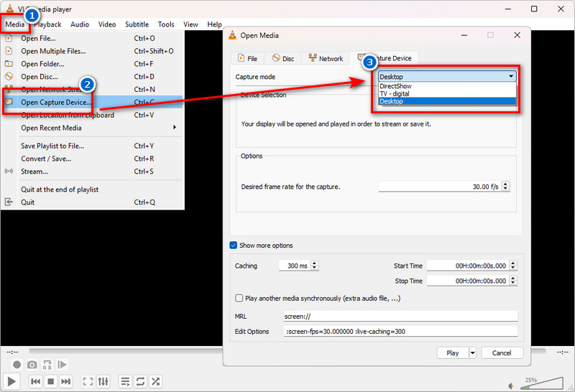This screenshot has width=575, height=392.
Task: Switch to the File tab in Open Media
Action: click(x=248, y=58)
